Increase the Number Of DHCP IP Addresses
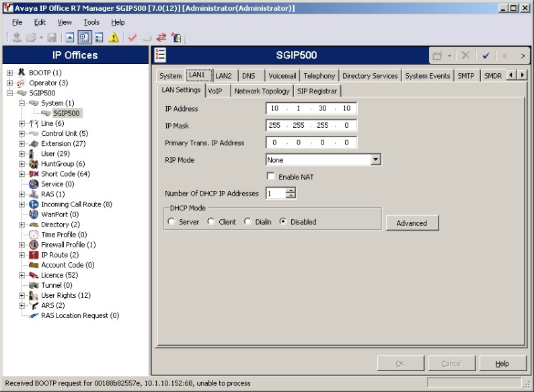 coord(291,190)
